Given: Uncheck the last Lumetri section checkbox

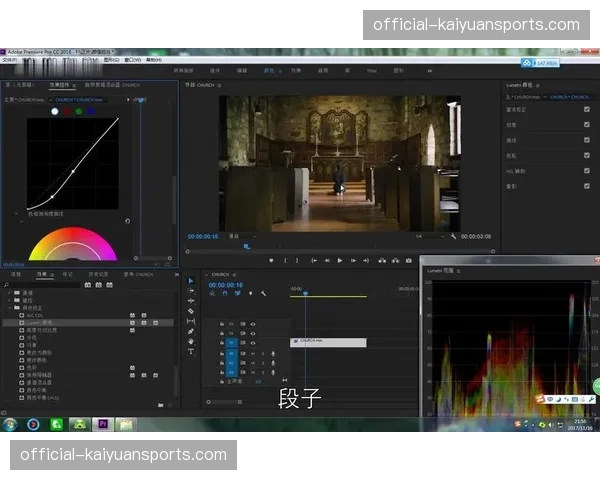Looking at the screenshot, I should pyautogui.click(x=587, y=186).
